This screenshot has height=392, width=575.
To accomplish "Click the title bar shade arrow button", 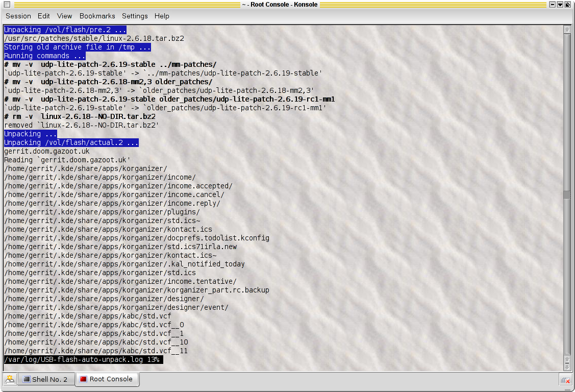I will tap(560, 5).
